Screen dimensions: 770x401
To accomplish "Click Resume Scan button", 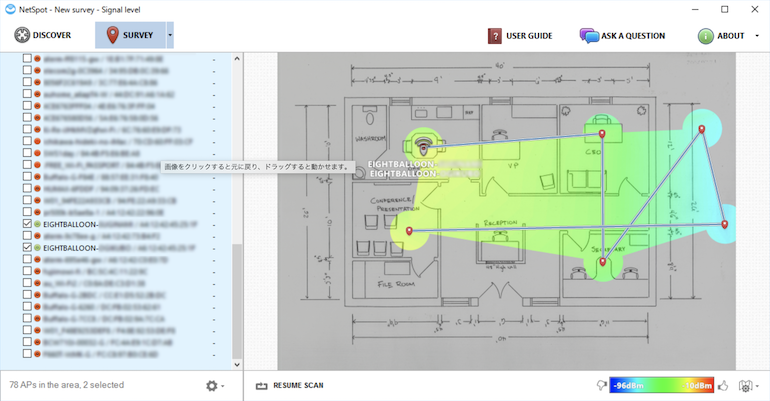I will (x=290, y=385).
